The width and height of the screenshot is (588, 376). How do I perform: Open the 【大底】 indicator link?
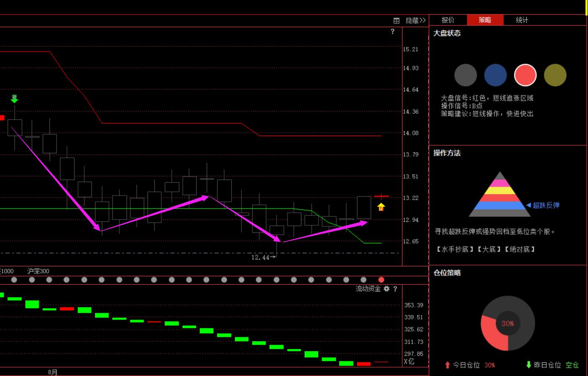[x=489, y=249]
